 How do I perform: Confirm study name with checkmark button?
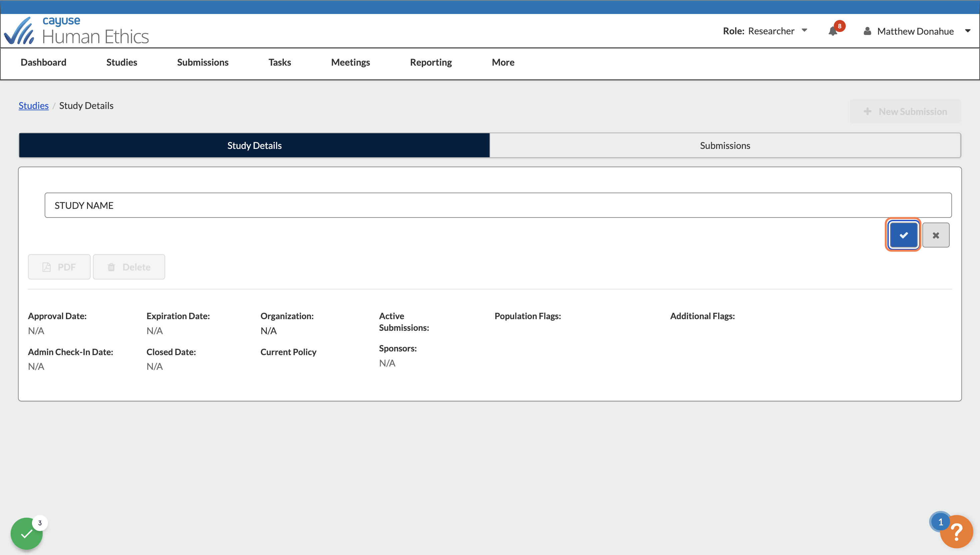tap(903, 235)
